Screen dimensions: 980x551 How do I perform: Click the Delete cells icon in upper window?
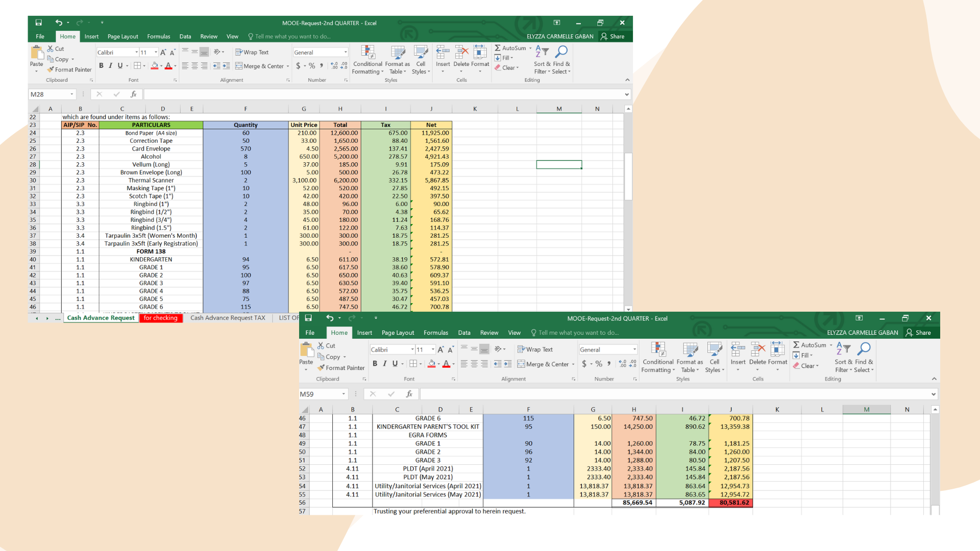pyautogui.click(x=461, y=53)
